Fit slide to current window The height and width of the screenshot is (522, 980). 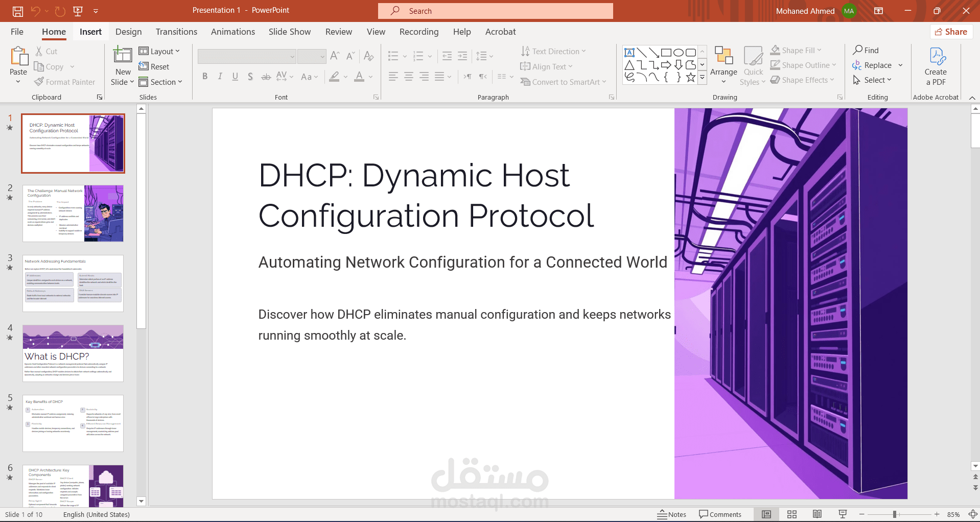coord(973,514)
